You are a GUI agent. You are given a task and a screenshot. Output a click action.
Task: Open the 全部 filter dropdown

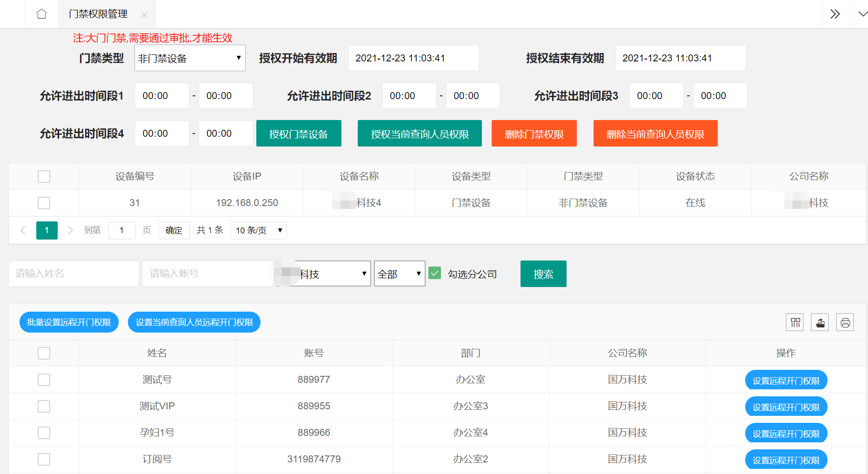click(x=399, y=274)
